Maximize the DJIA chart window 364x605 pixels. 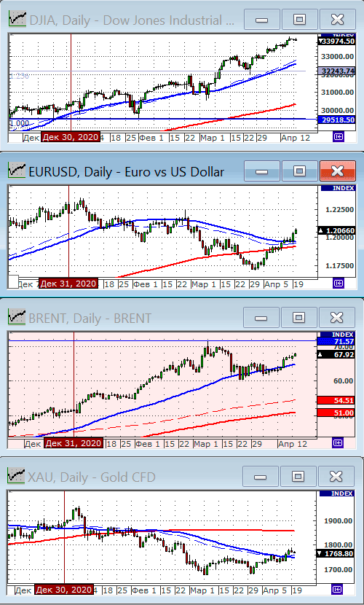(x=299, y=19)
